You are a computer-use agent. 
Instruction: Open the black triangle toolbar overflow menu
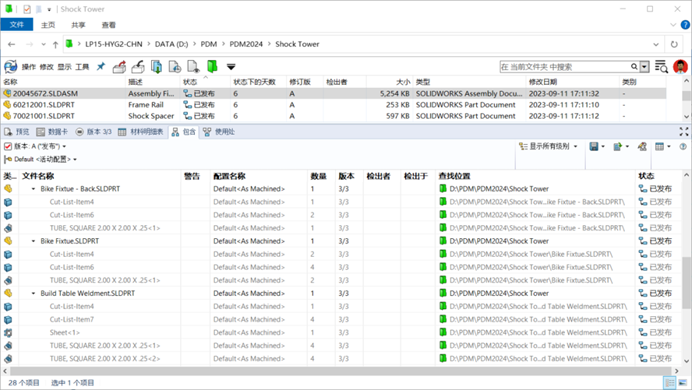click(x=231, y=67)
